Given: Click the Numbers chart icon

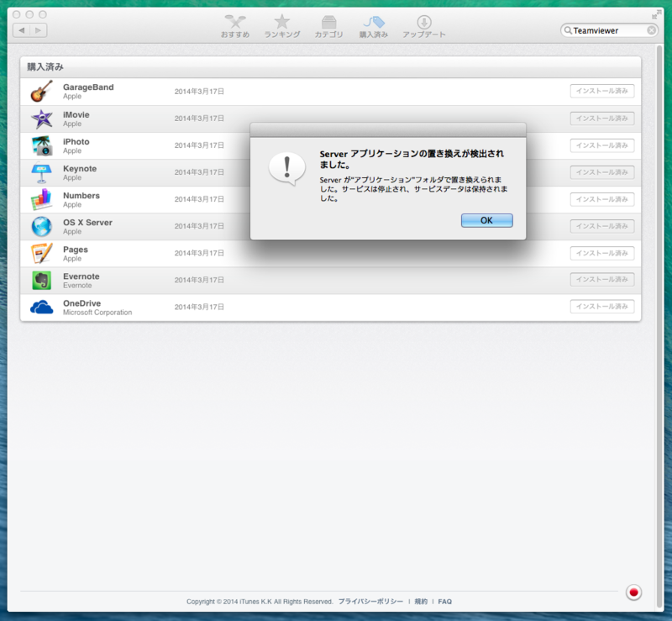Looking at the screenshot, I should pyautogui.click(x=41, y=199).
